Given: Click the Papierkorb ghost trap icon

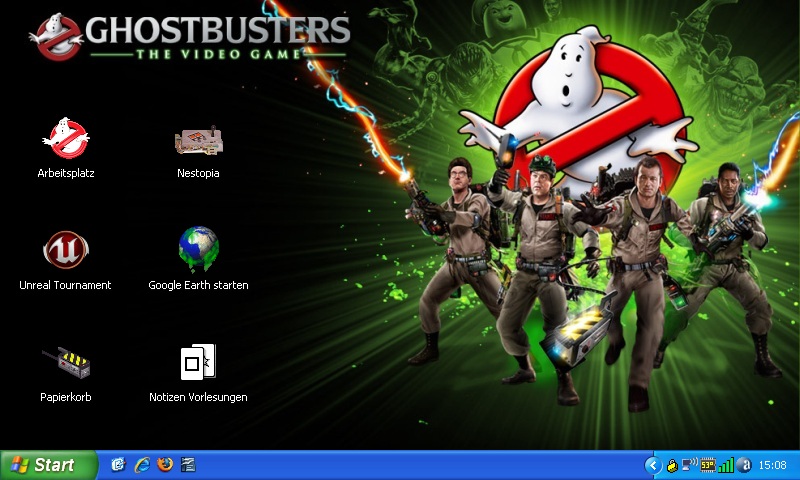Looking at the screenshot, I should click(x=66, y=361).
